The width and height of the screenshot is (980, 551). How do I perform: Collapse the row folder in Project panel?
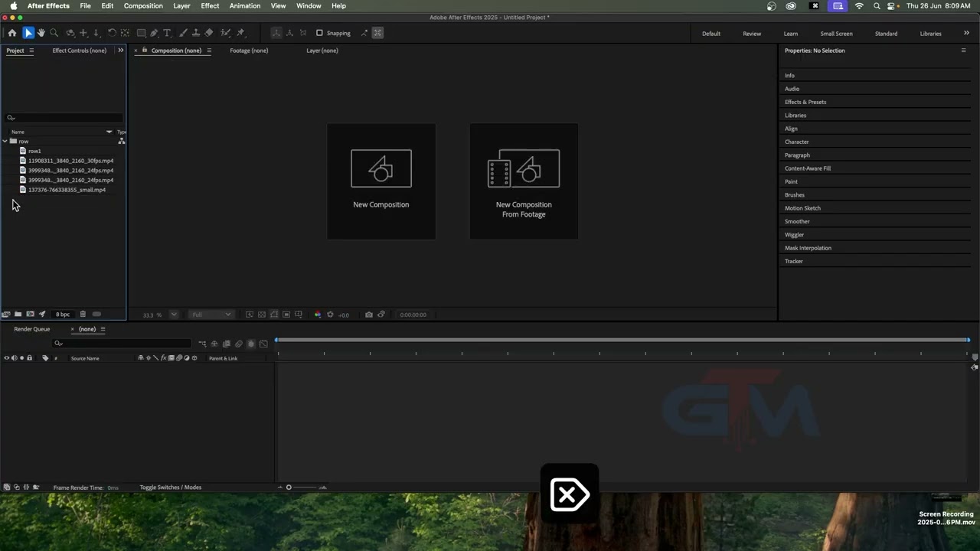(x=5, y=142)
